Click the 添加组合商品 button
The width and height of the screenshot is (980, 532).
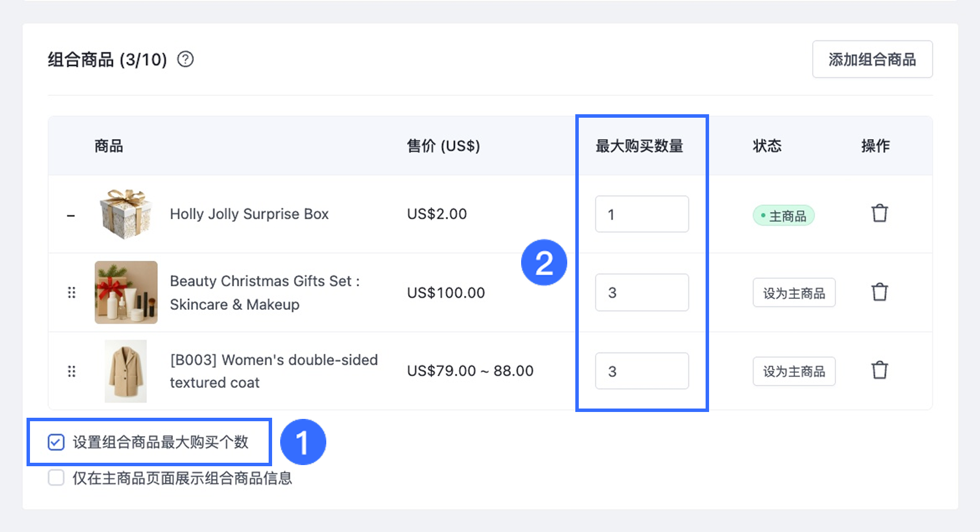872,59
